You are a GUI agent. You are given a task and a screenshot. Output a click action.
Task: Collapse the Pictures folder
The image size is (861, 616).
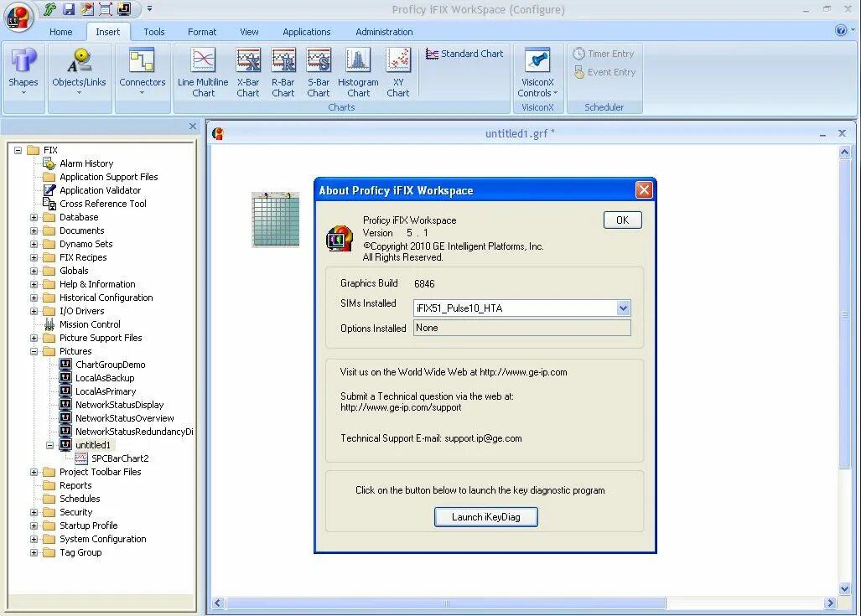point(34,351)
